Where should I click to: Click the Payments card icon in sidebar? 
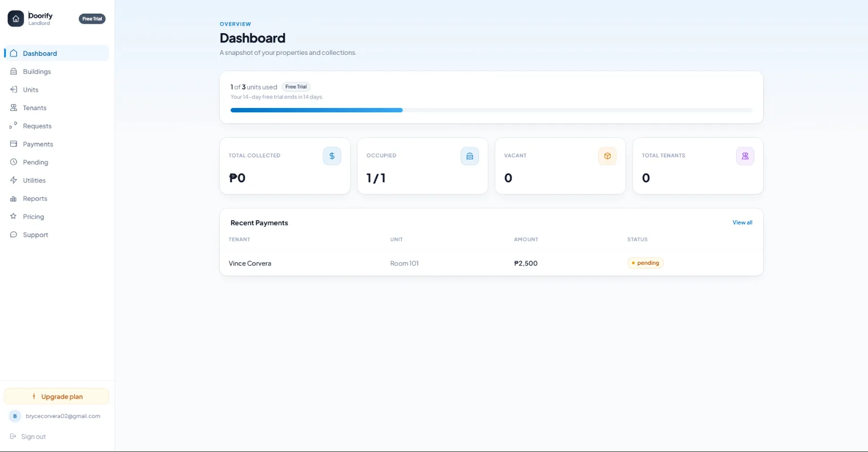click(x=14, y=144)
